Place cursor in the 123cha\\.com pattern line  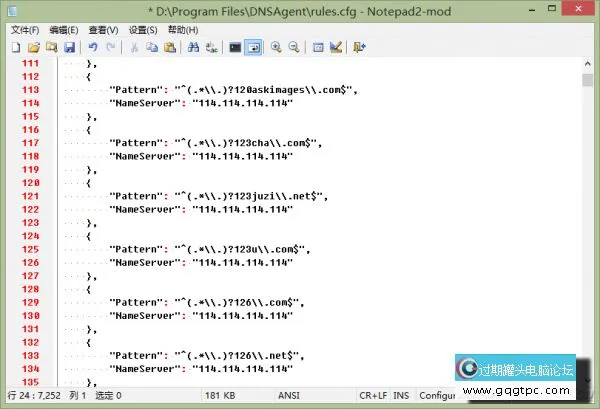click(x=215, y=143)
